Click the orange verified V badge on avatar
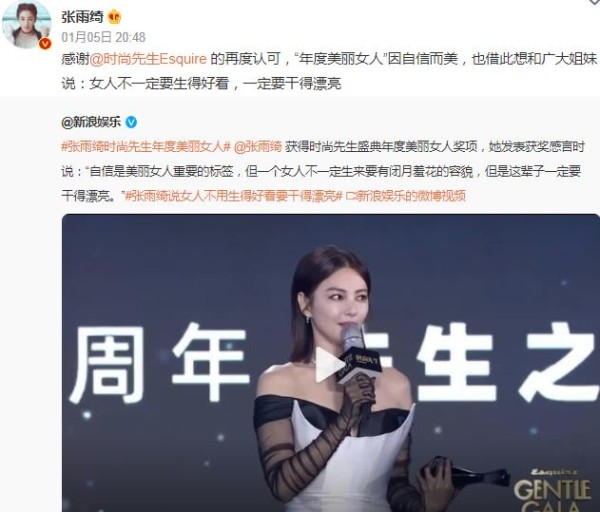Viewport: 600px width, 512px height. point(45,44)
